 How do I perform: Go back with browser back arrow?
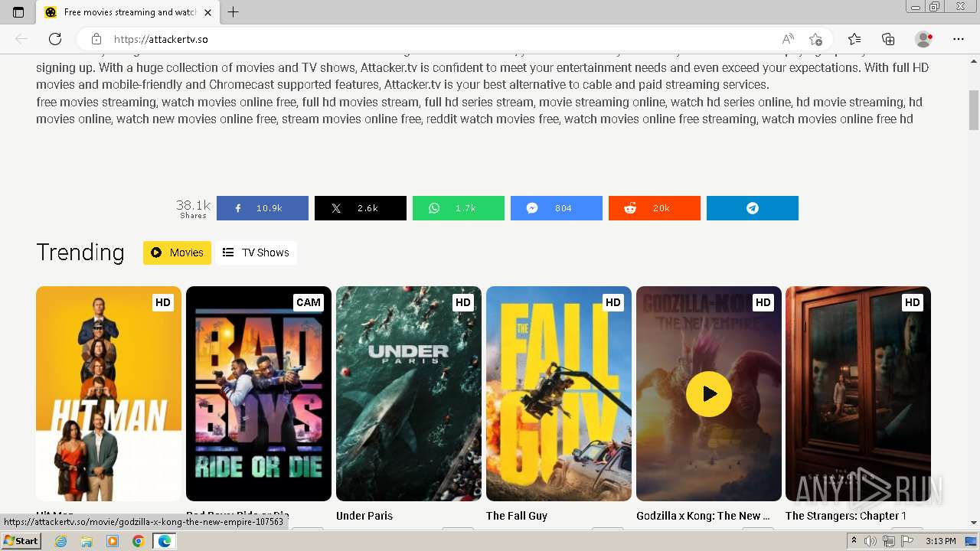[x=21, y=39]
